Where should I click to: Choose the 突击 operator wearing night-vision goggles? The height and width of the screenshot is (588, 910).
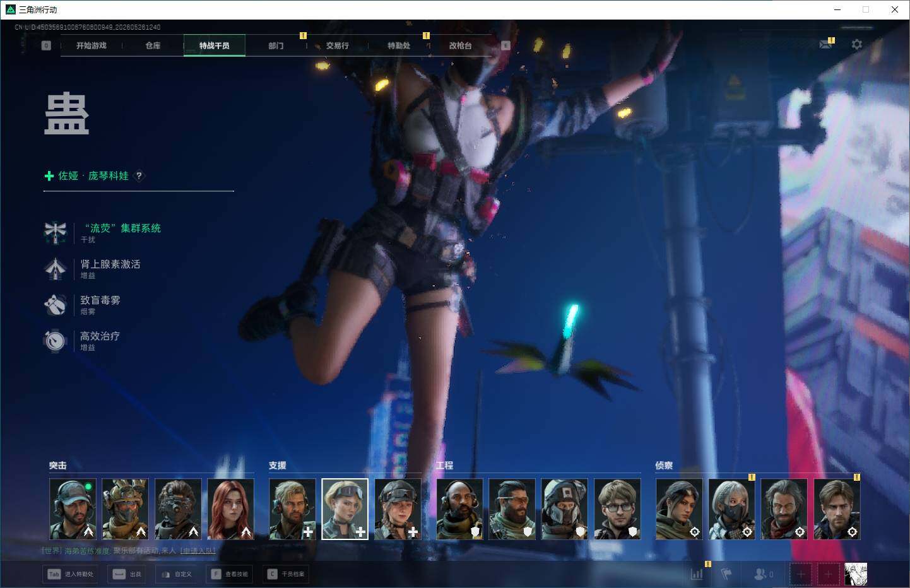[x=179, y=509]
